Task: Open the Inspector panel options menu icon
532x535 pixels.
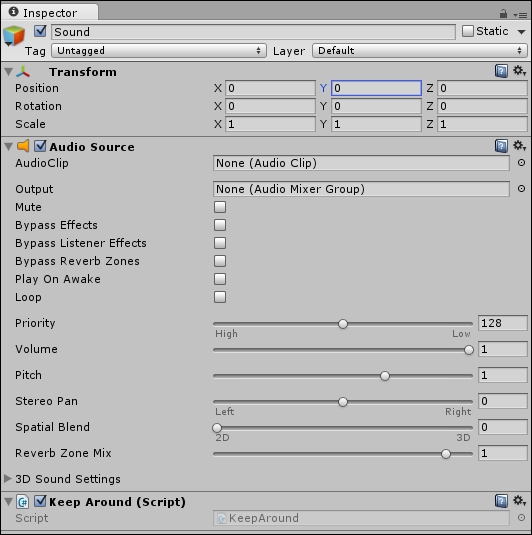Action: pos(520,15)
